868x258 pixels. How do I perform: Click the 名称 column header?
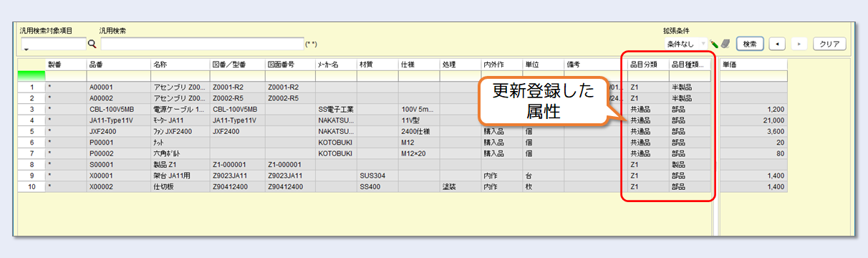tap(180, 64)
